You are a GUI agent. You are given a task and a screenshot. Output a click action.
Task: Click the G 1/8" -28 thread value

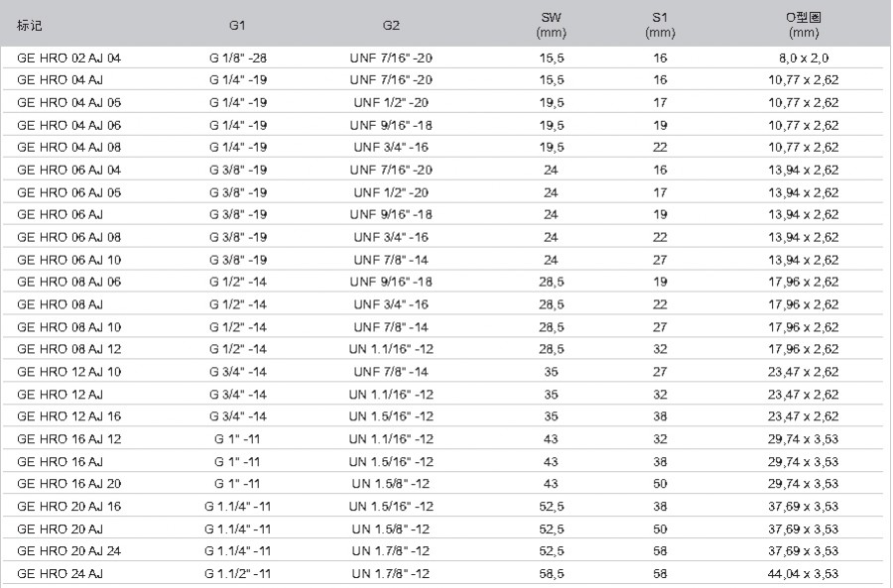(x=237, y=59)
